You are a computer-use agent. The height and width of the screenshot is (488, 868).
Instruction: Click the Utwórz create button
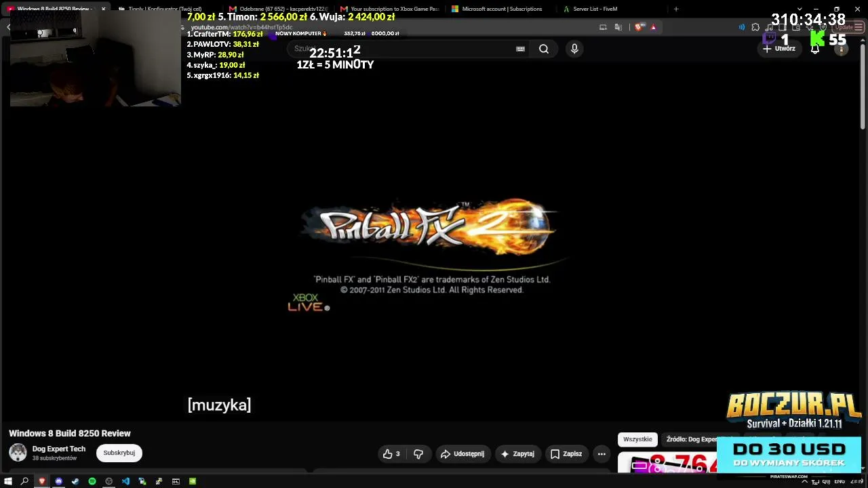779,49
